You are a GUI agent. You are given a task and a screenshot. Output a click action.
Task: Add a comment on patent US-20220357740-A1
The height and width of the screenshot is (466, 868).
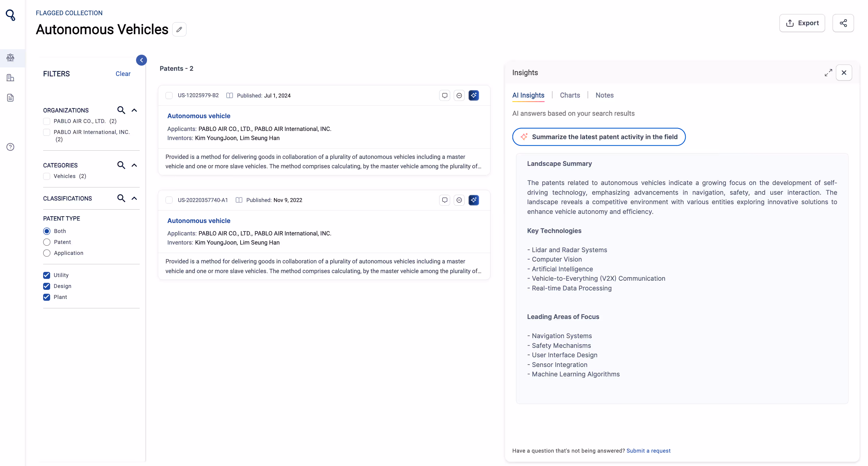(x=445, y=200)
